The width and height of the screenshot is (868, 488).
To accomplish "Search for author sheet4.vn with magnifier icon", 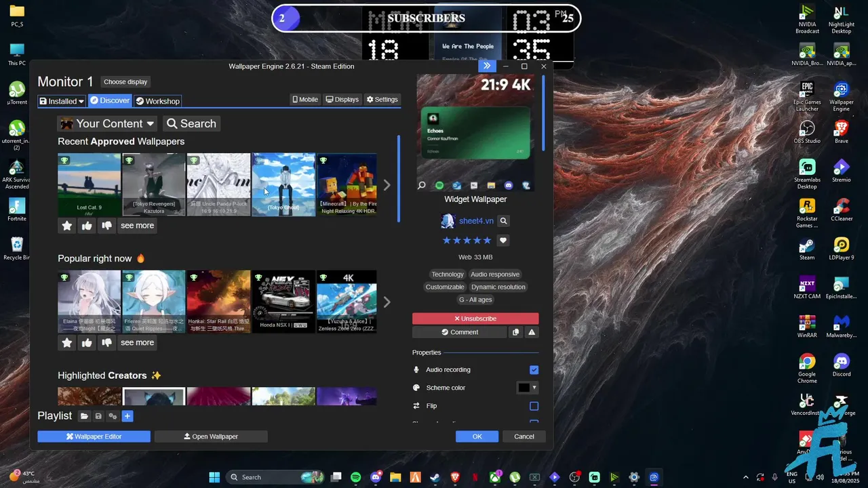I will [503, 221].
